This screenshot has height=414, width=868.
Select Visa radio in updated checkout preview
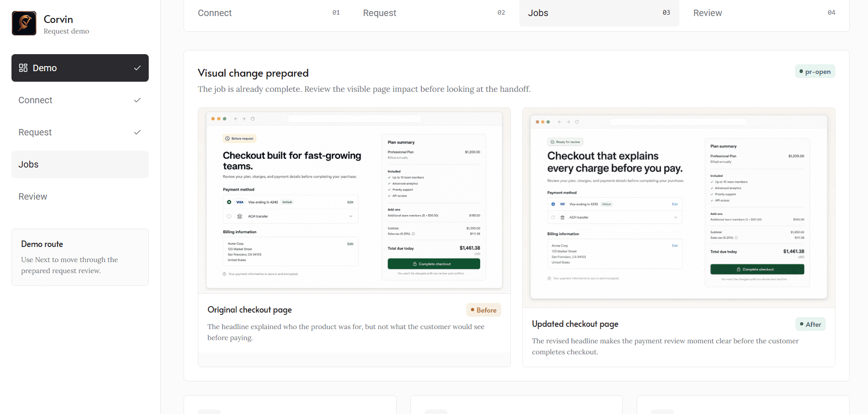[x=553, y=204]
